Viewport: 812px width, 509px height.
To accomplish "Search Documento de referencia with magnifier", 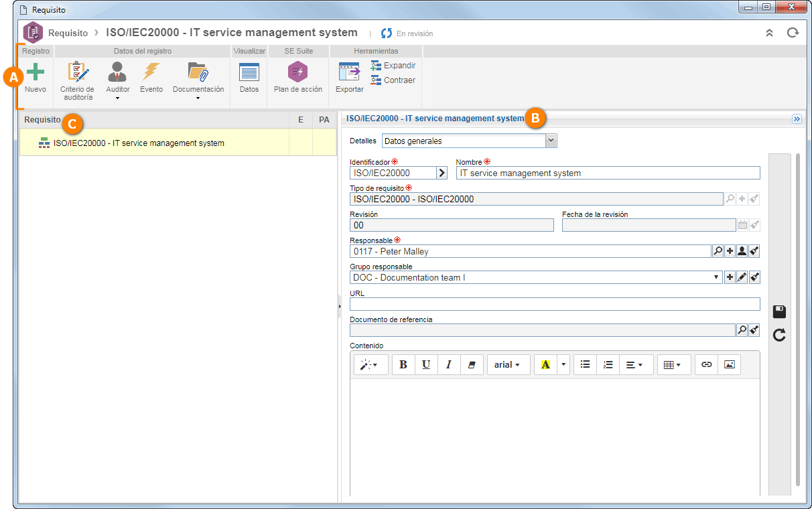I will pyautogui.click(x=742, y=330).
